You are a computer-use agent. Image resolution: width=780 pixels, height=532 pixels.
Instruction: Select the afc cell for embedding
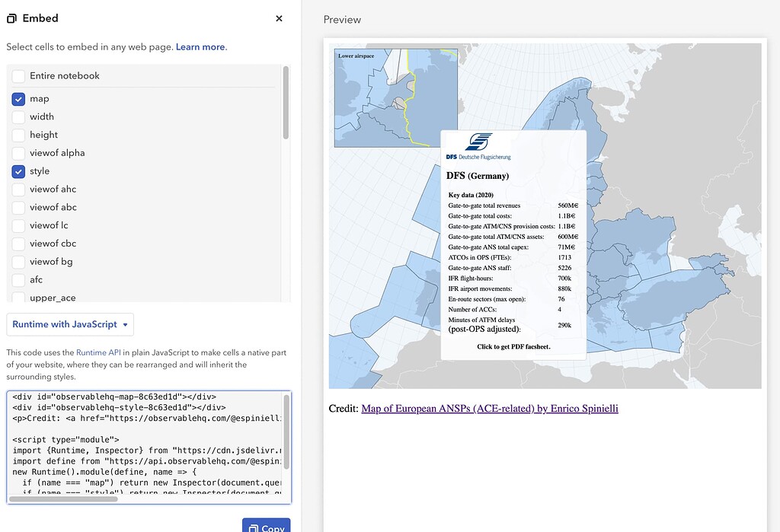pyautogui.click(x=19, y=280)
